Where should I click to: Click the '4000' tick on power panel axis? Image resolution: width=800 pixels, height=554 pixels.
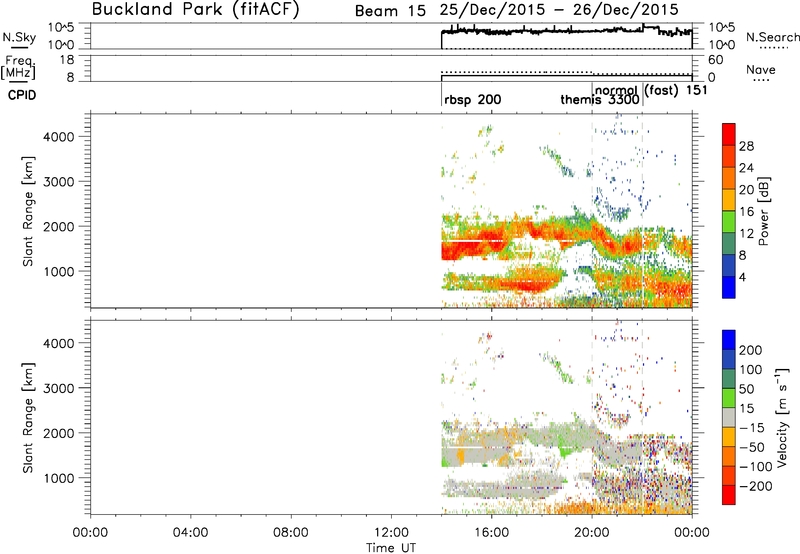coord(59,137)
